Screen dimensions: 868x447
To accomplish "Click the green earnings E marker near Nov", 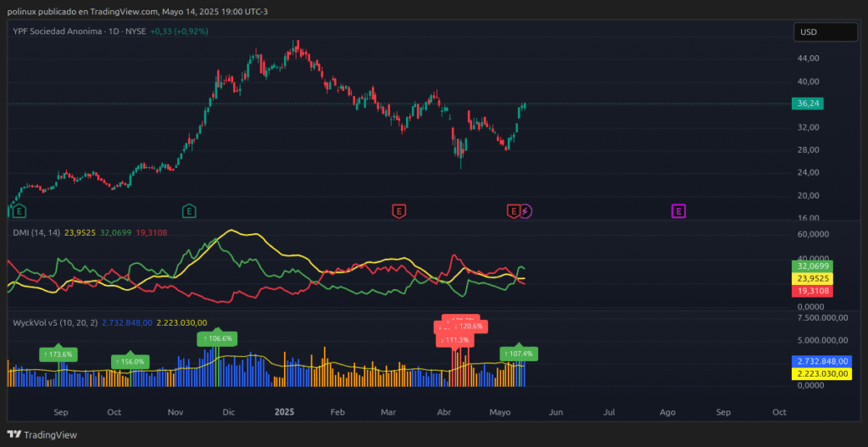I will [x=189, y=210].
